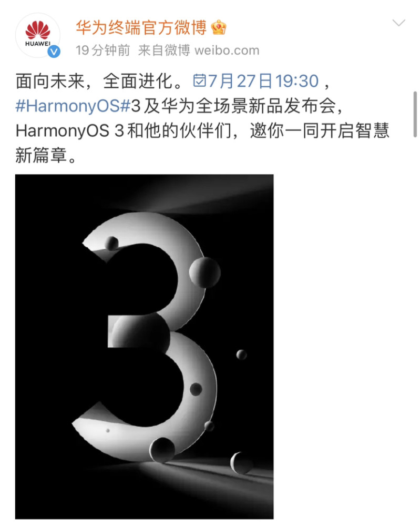Open the #HarmonyOS# hashtag topic
Viewport: 420px width, 526px height.
[73, 106]
